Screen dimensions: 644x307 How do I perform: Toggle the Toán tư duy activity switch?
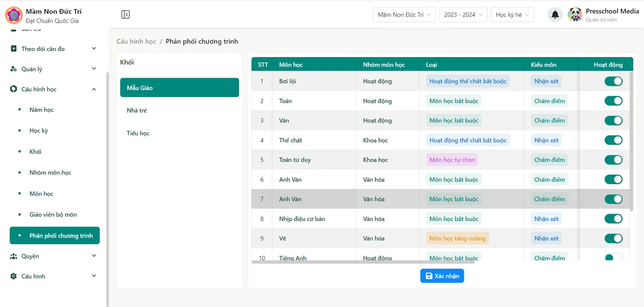tap(613, 160)
